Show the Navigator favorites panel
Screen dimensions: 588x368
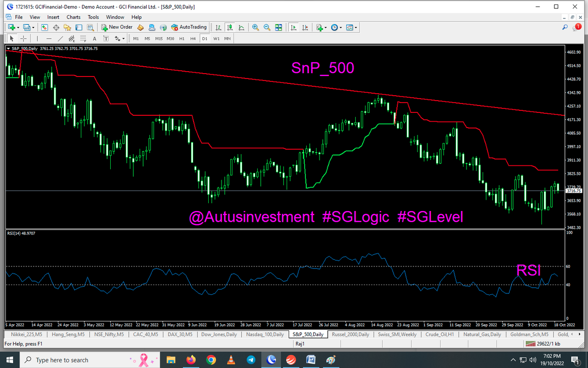click(x=67, y=27)
